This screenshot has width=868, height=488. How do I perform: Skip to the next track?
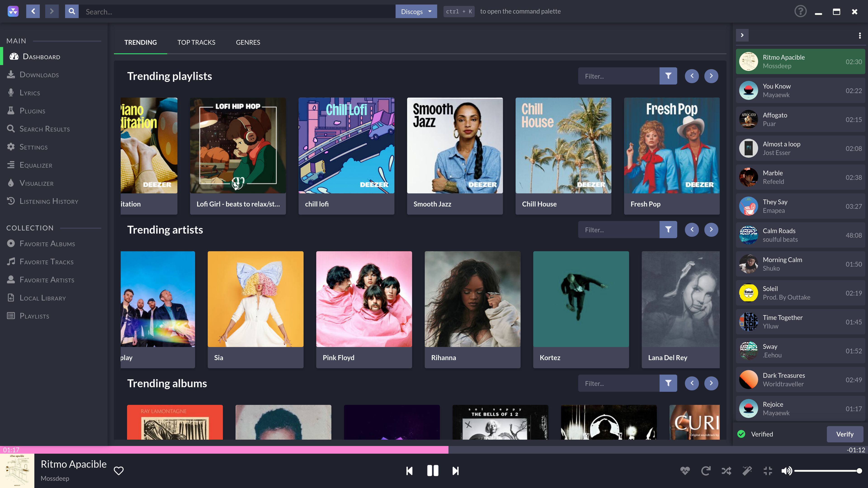click(455, 470)
